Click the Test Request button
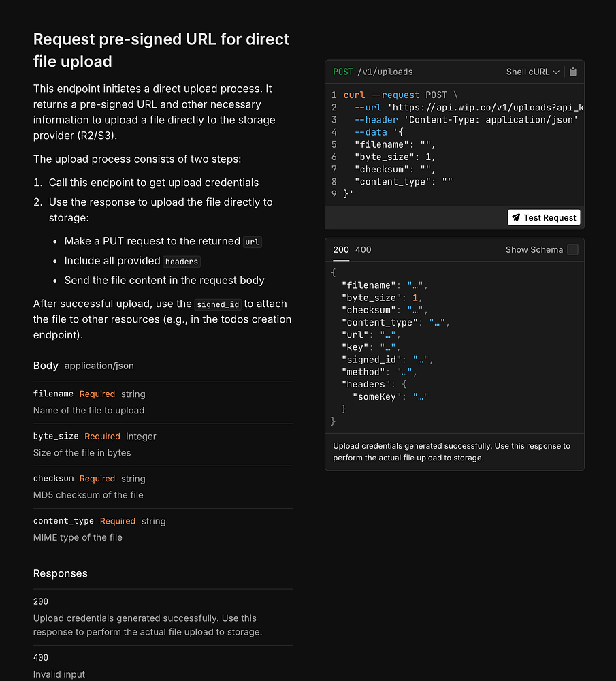Screen dimensions: 616x681 coord(544,217)
